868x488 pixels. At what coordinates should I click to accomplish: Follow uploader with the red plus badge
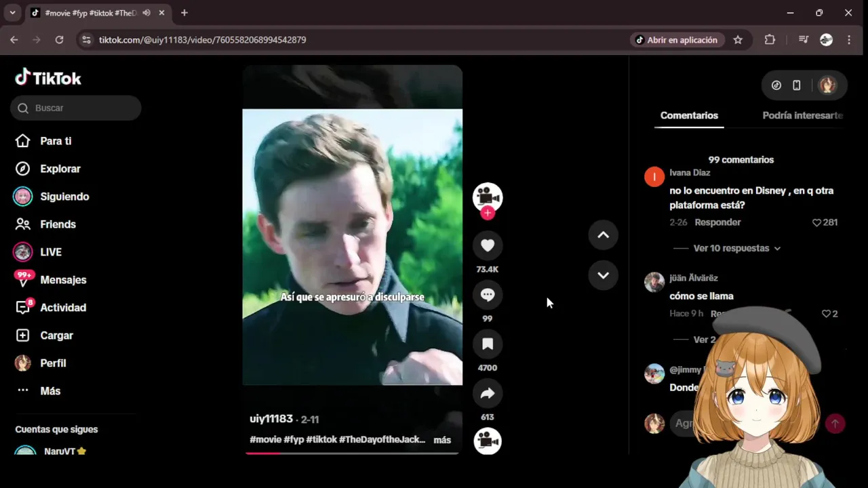pyautogui.click(x=488, y=213)
